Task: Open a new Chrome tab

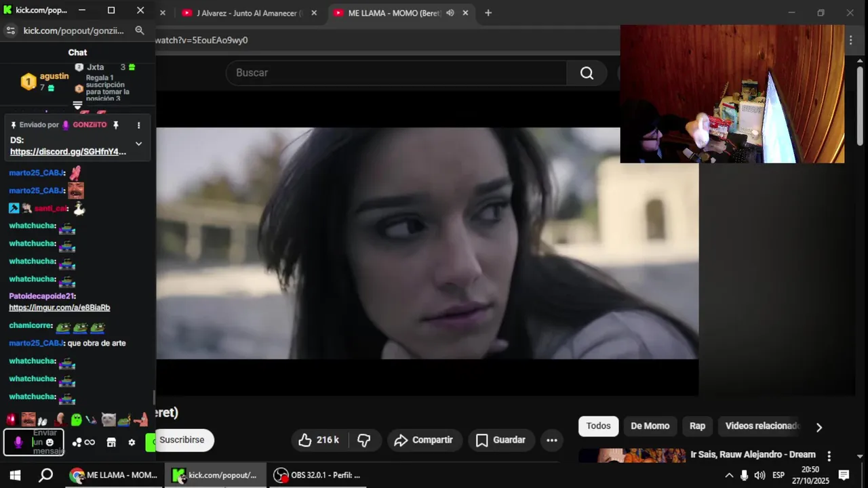Action: (488, 13)
